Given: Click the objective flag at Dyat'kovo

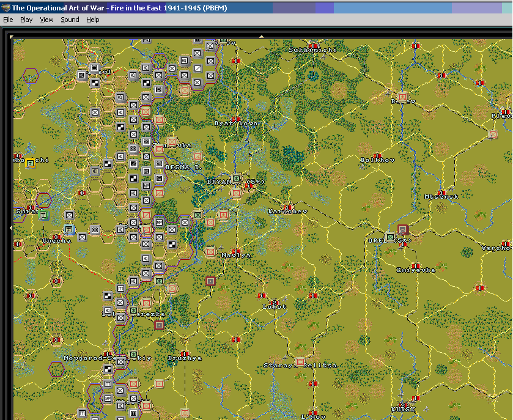Looking at the screenshot, I should click(x=235, y=119).
